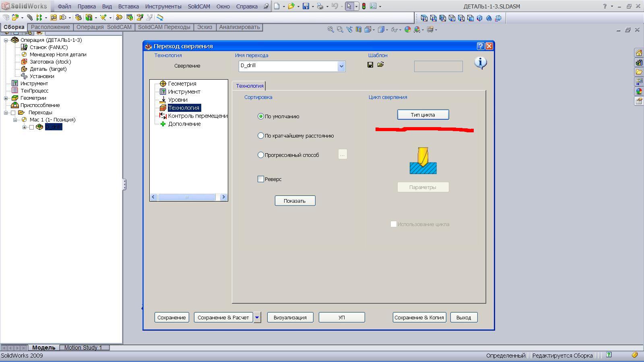Select the 'По умолчанию' sorting option

coord(261,116)
